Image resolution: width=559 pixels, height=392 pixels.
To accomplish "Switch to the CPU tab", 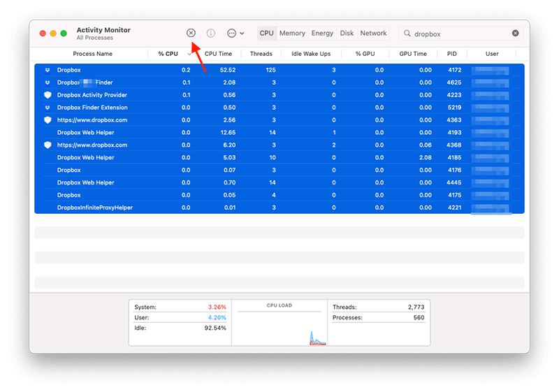I will point(266,33).
